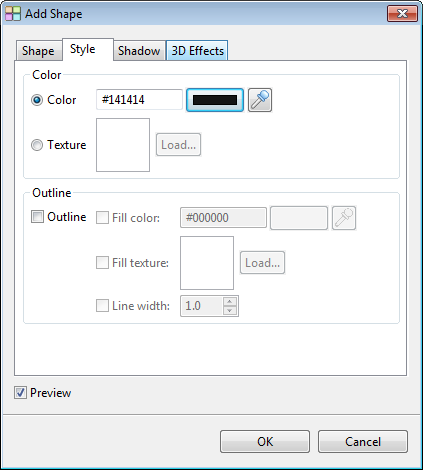
Task: Click the color eyedropper picker icon
Action: coord(260,100)
